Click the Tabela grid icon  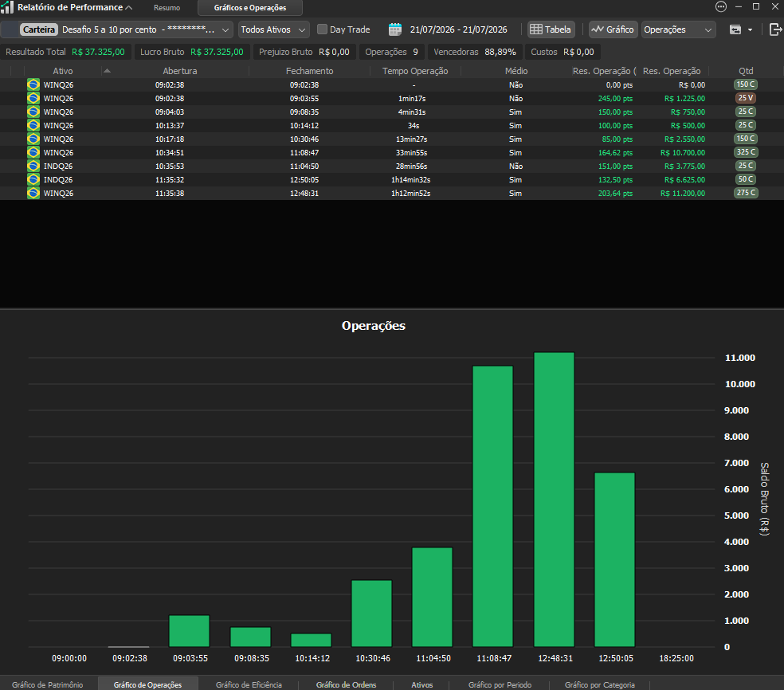pyautogui.click(x=536, y=29)
